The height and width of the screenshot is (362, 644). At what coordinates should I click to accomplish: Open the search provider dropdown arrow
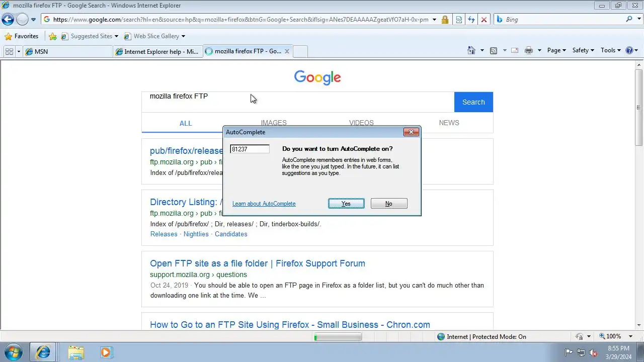639,20
